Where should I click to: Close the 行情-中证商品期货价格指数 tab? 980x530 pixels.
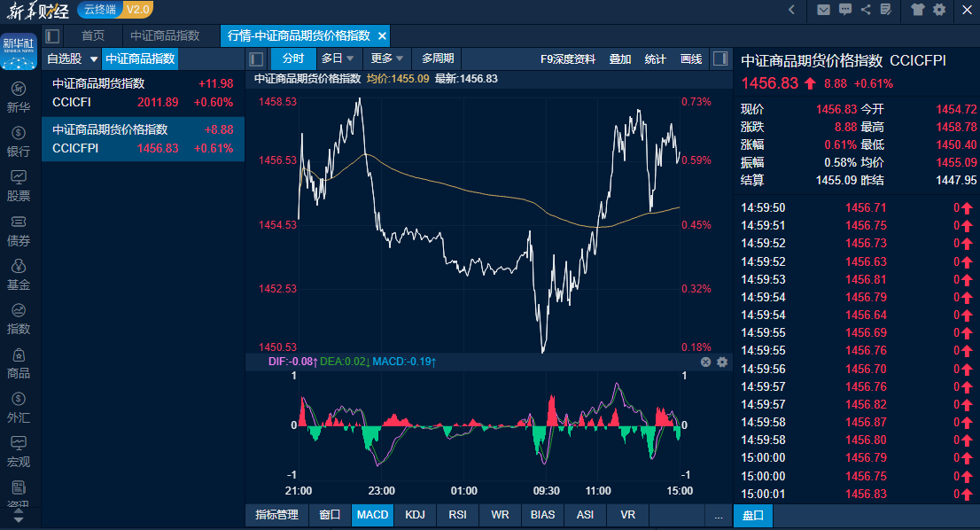click(382, 35)
